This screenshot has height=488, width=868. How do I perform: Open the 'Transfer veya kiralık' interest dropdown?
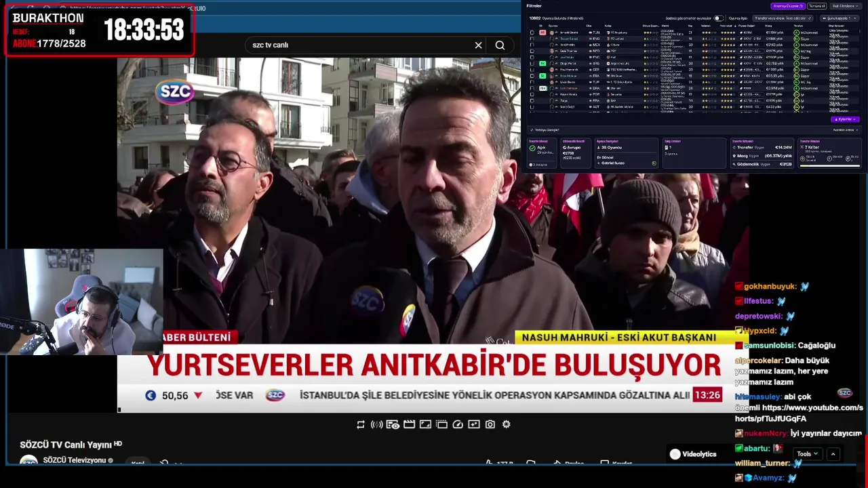tap(783, 18)
